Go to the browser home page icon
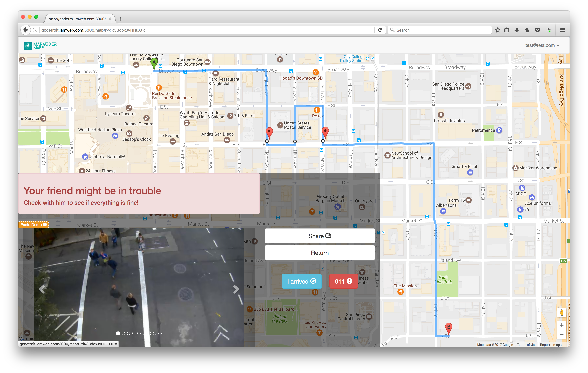 point(527,30)
